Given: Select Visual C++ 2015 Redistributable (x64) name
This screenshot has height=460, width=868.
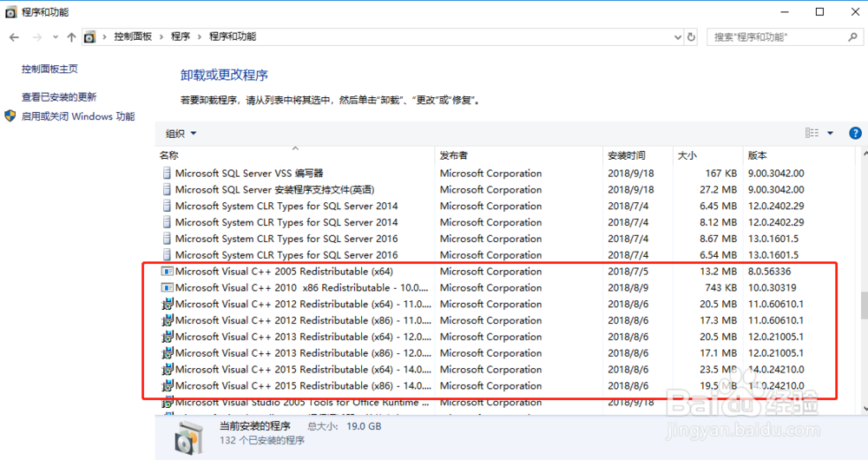Looking at the screenshot, I should click(x=303, y=369).
